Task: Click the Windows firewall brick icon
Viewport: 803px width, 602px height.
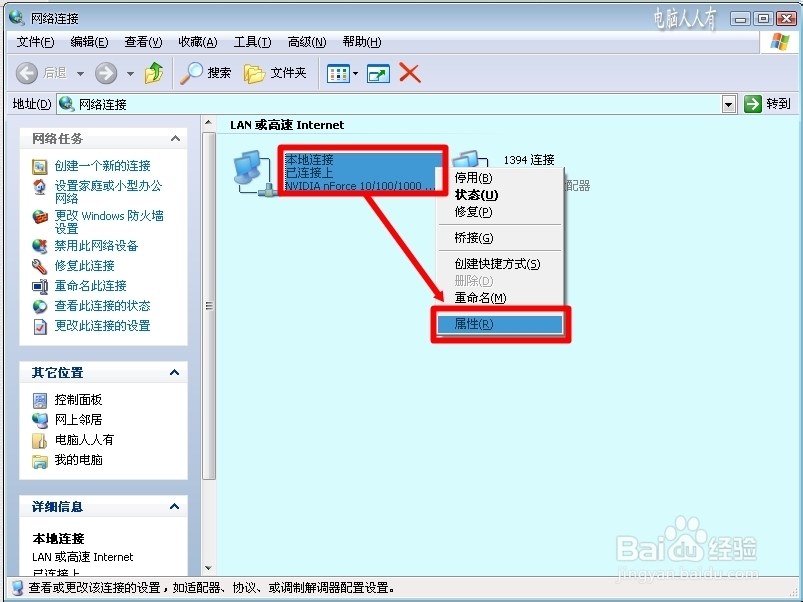Action: click(39, 217)
